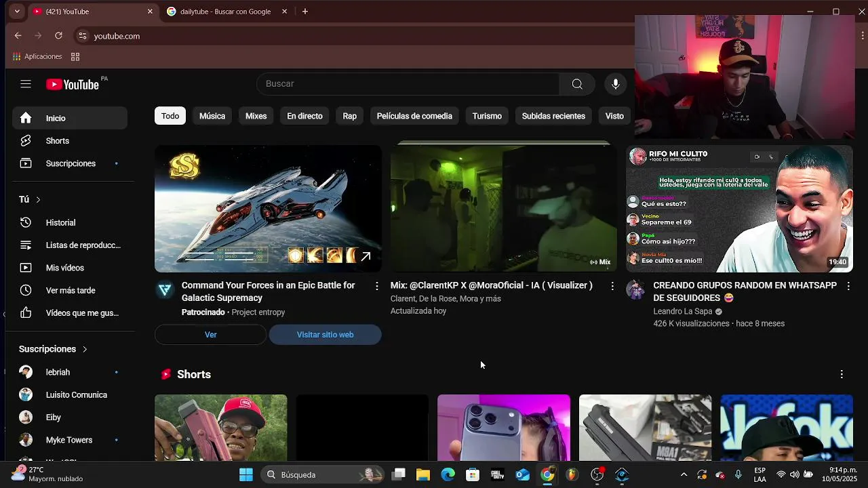Select the Mixes filter chip

coord(256,116)
